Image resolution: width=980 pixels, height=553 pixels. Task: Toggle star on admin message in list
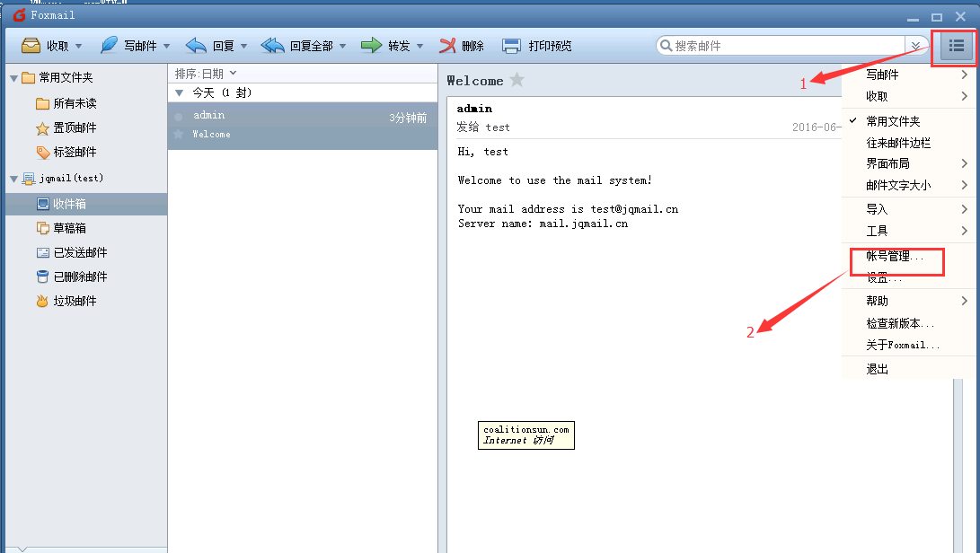click(178, 134)
